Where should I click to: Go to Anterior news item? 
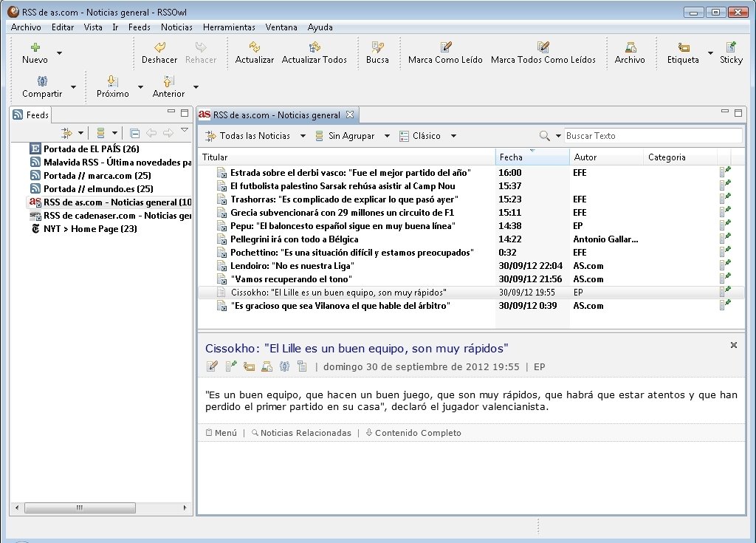click(x=169, y=87)
